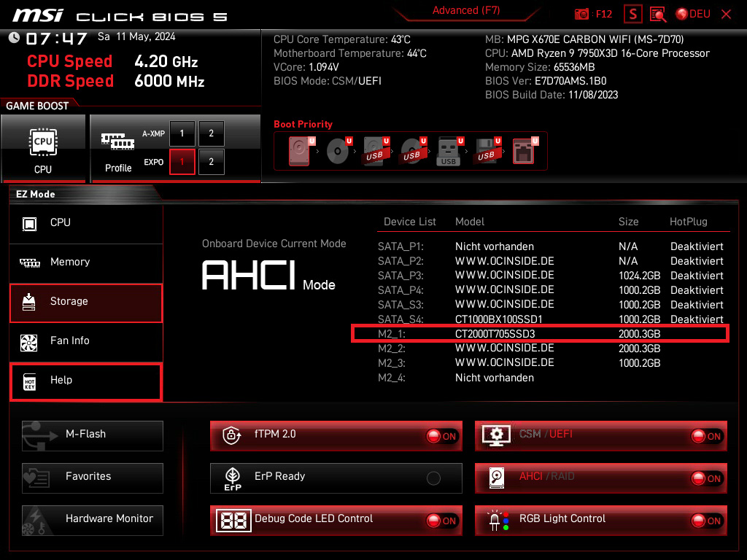The image size is (747, 560).
Task: Switch the AHCI / RAID toggle
Action: [707, 478]
